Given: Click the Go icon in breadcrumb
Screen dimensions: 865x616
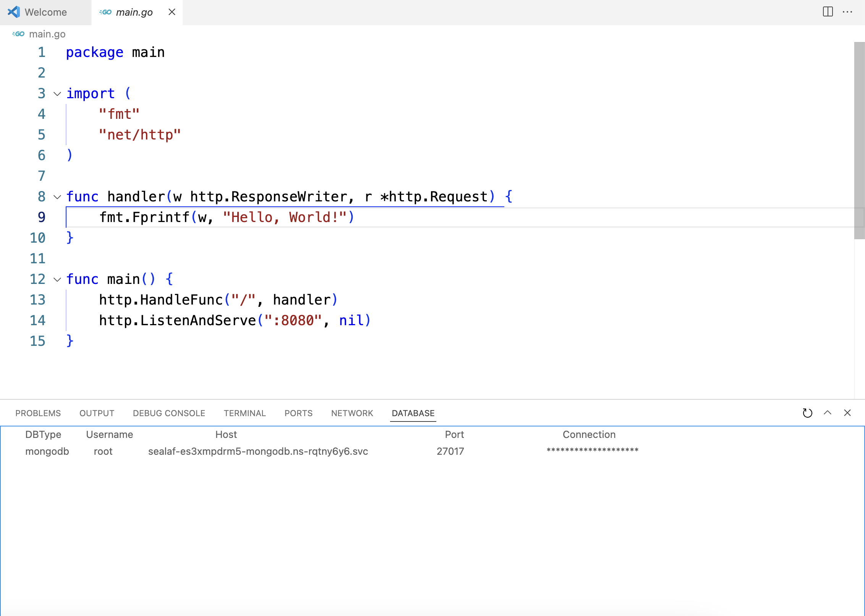Looking at the screenshot, I should tap(18, 34).
